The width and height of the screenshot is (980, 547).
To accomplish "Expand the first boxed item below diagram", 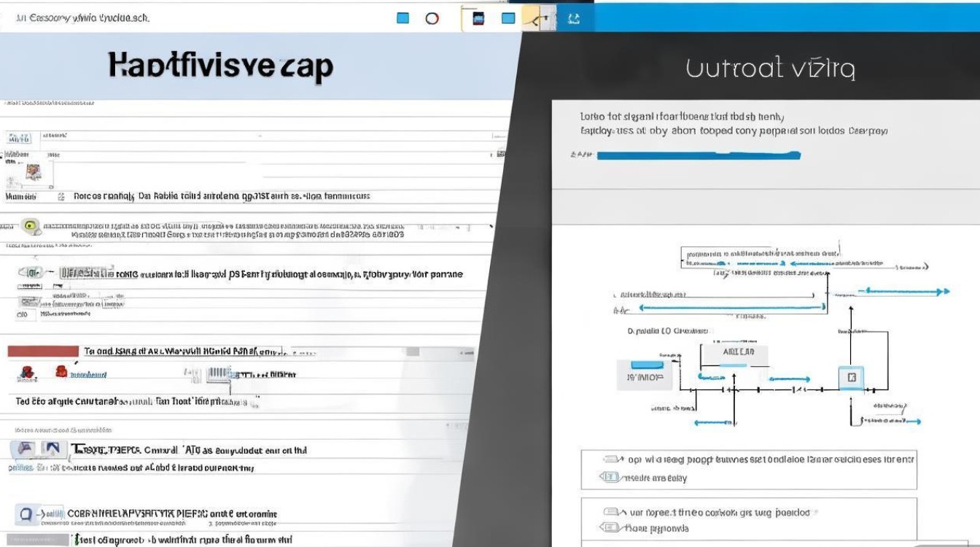I will 748,468.
